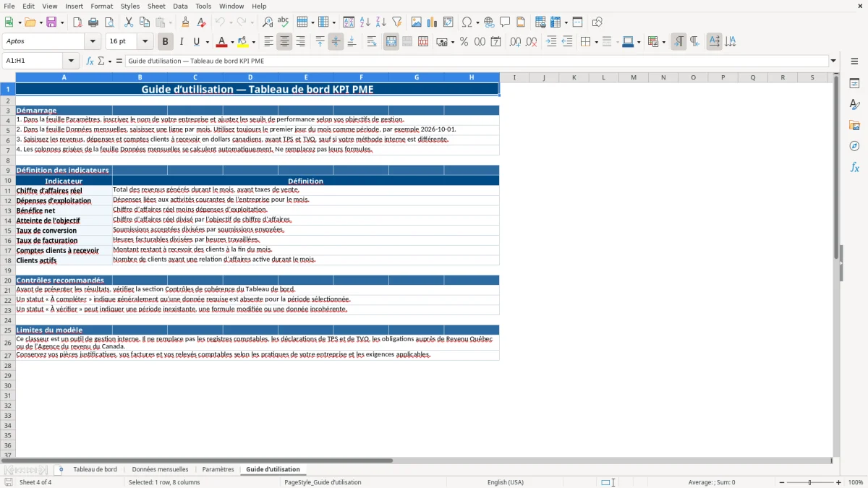Click the Insert Chart icon
Screen dimensions: 868x488
433,22
